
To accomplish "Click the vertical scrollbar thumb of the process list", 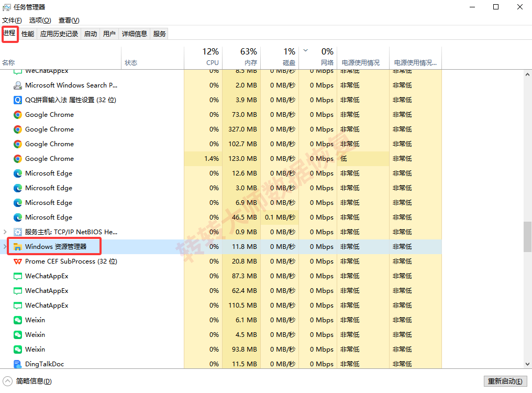I will (x=527, y=237).
